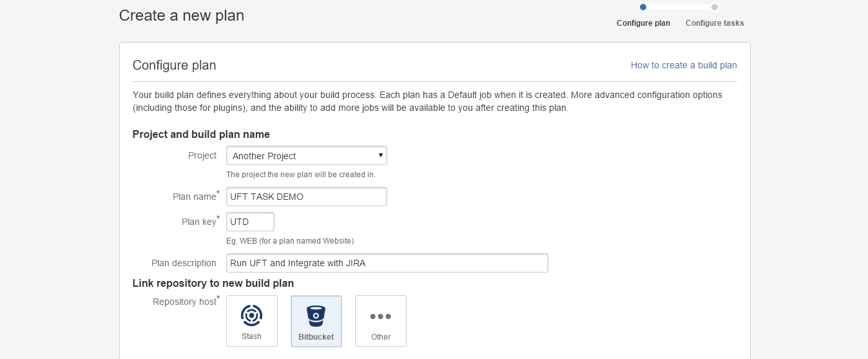Click the Repository host field label
868x359 pixels.
(184, 302)
